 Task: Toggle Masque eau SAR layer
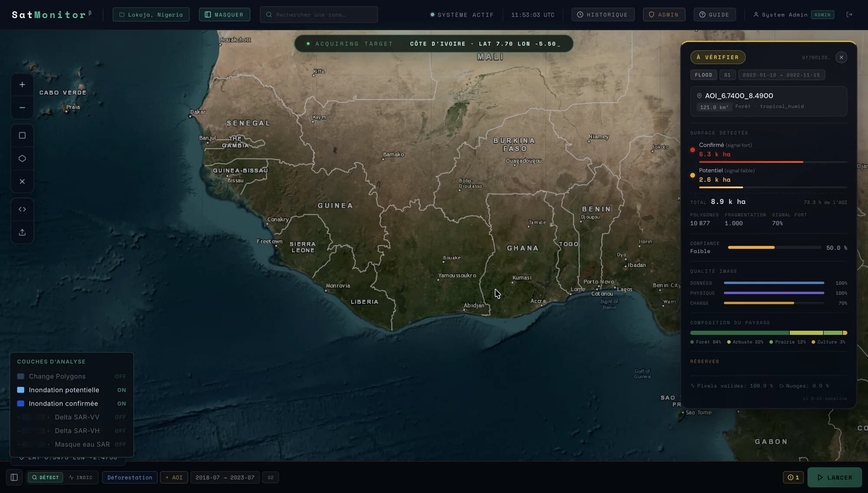click(72, 444)
